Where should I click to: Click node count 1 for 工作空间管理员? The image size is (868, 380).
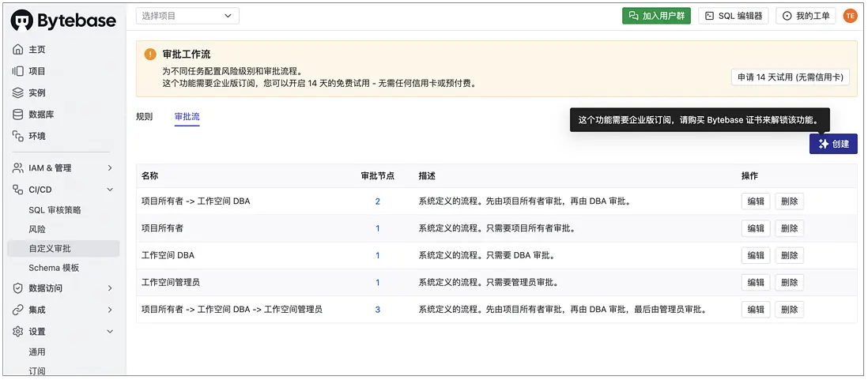click(378, 283)
